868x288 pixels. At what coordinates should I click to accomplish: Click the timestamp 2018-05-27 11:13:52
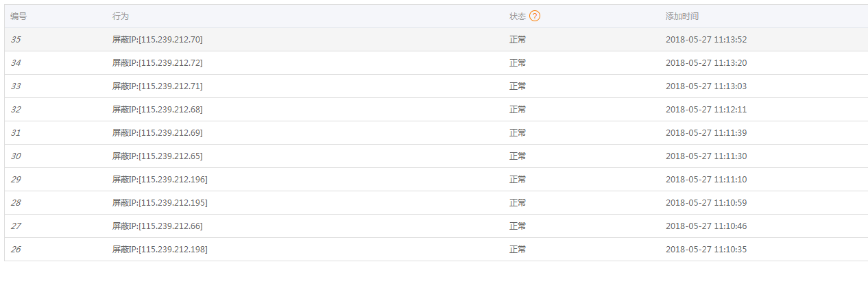[x=706, y=40]
